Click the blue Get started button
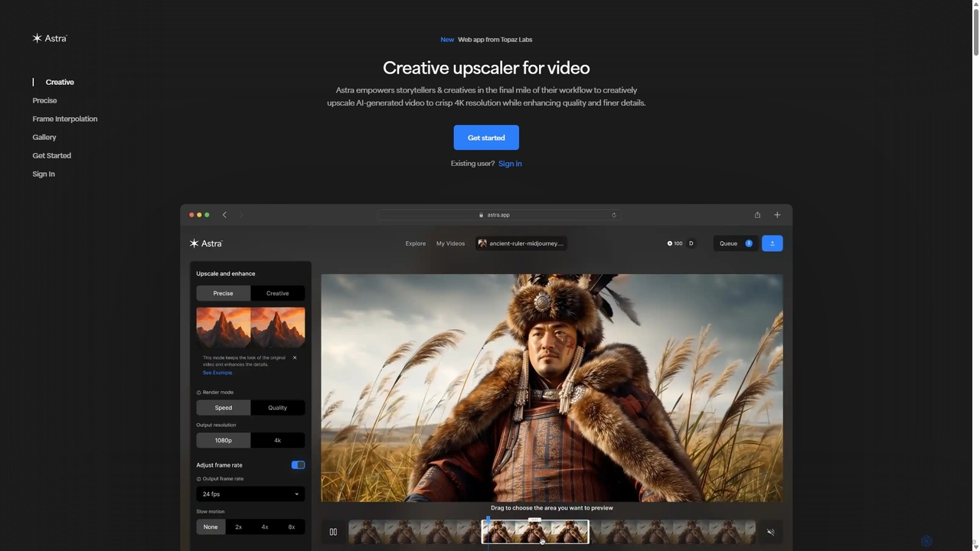Screen dimensions: 980x551 (486, 138)
